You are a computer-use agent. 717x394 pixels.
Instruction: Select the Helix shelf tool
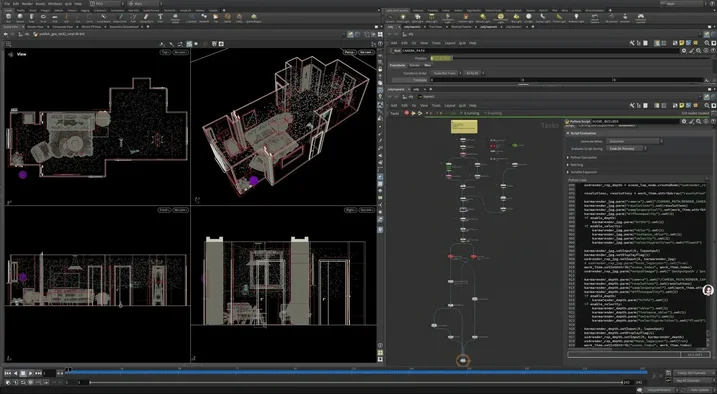pos(239,18)
